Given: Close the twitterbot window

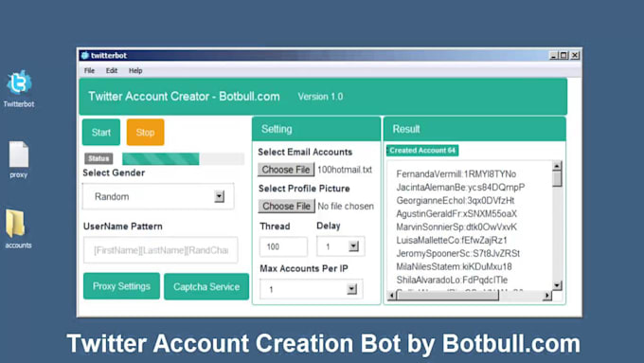Looking at the screenshot, I should (575, 55).
